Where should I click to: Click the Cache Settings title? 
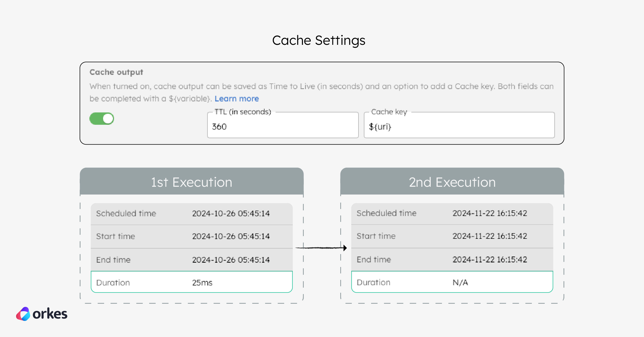[319, 40]
